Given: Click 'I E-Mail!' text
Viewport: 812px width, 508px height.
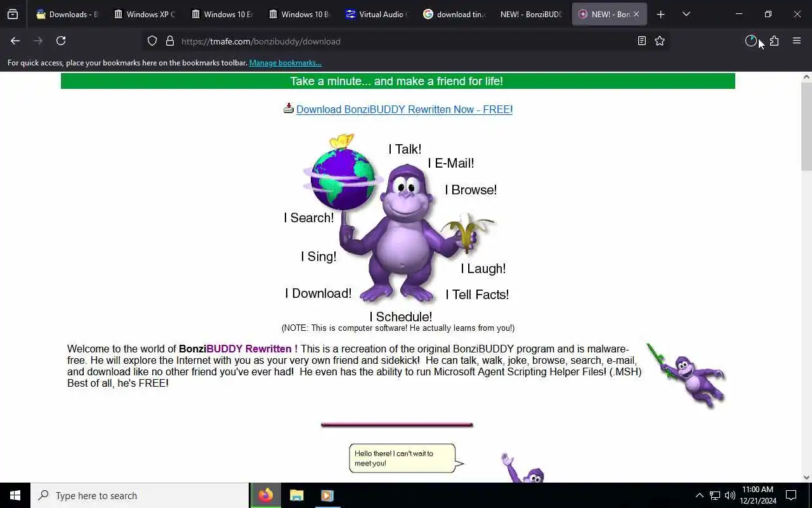Looking at the screenshot, I should coord(451,163).
